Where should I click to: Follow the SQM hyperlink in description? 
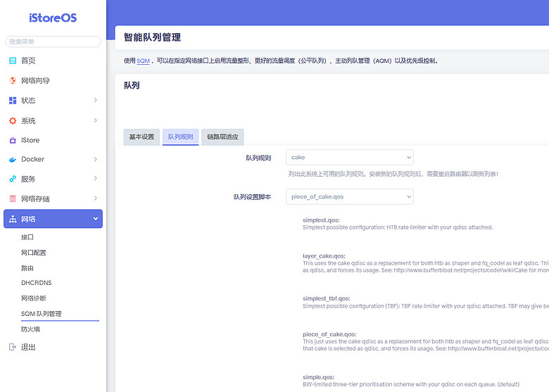point(143,61)
